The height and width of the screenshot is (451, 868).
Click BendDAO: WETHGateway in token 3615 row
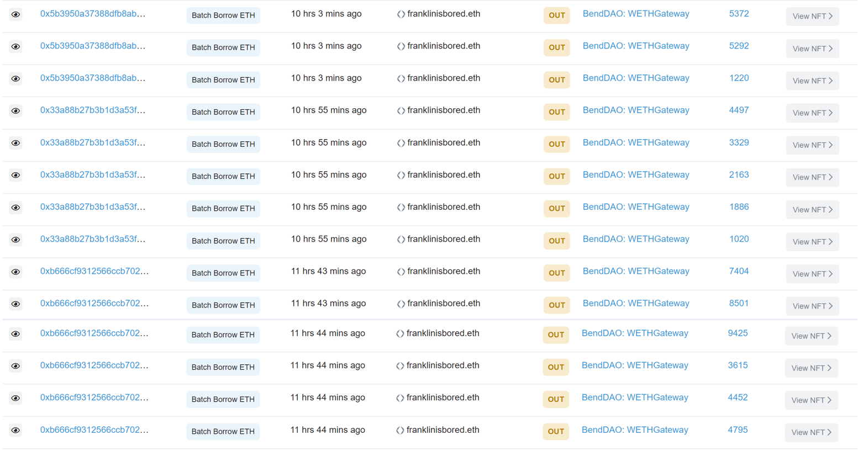[635, 365]
